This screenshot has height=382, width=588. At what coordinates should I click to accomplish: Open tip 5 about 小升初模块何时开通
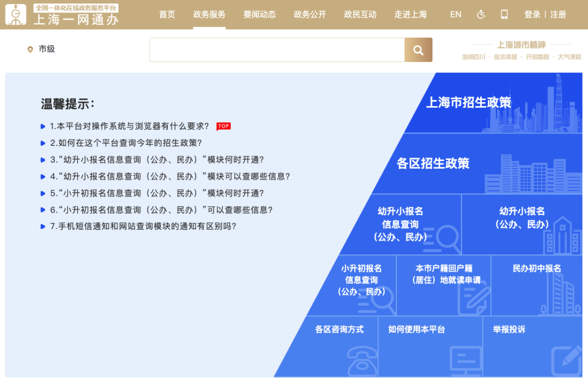157,193
